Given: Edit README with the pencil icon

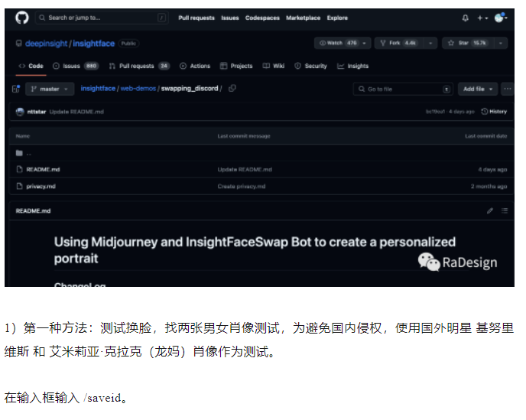Looking at the screenshot, I should coord(490,211).
